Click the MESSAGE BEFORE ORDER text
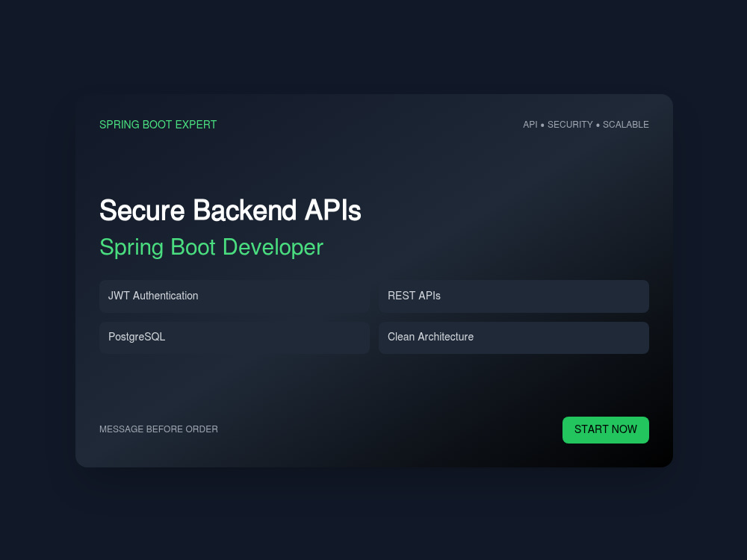 [x=158, y=429]
